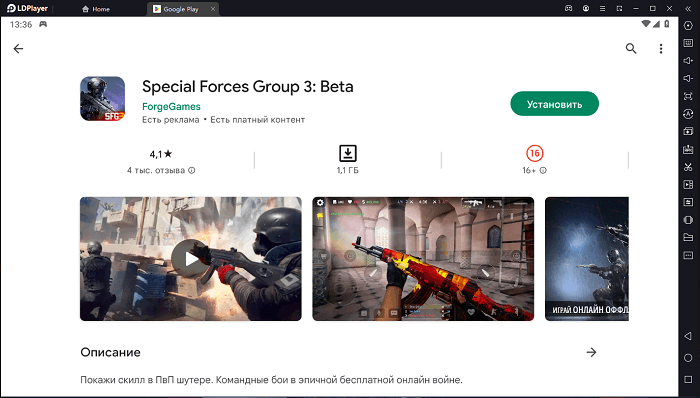Click the red 16 age rating badge
700x398 pixels.
pyautogui.click(x=534, y=153)
